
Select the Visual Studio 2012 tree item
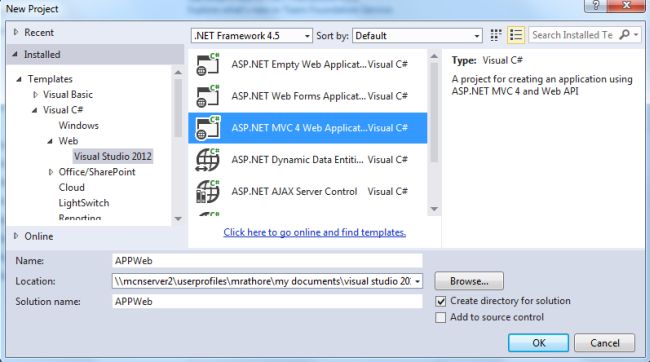(x=113, y=156)
